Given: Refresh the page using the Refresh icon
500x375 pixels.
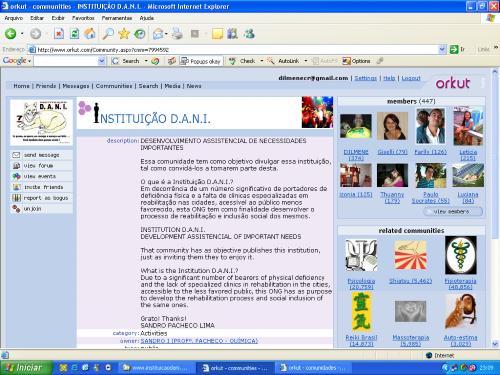Looking at the screenshot, I should pos(74,33).
